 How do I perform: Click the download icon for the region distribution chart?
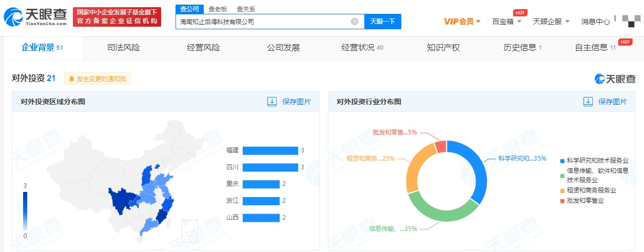[x=272, y=102]
